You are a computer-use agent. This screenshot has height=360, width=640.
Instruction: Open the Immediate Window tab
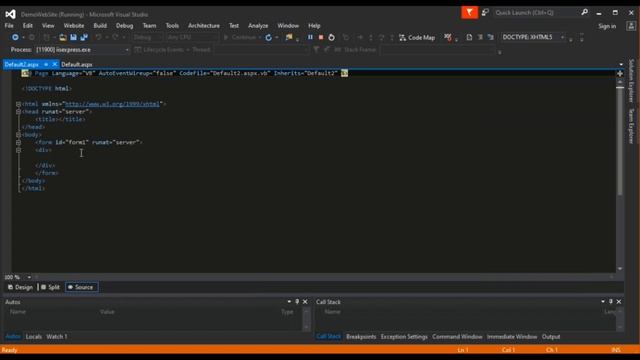pyautogui.click(x=512, y=337)
